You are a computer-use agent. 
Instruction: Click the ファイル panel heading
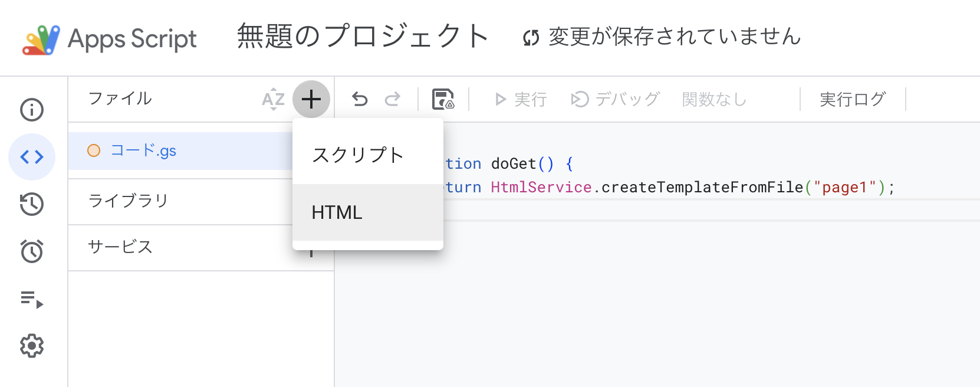click(120, 99)
